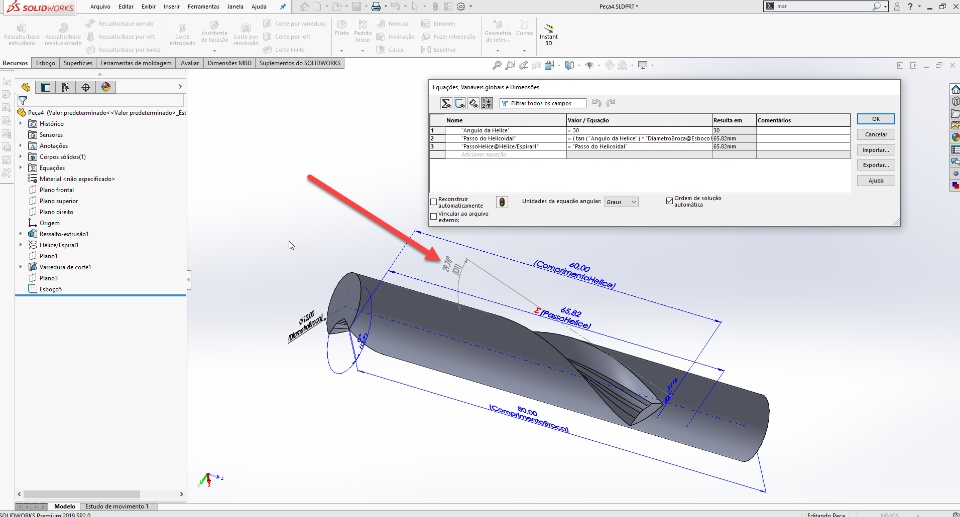Image resolution: width=960 pixels, height=517 pixels.
Task: Expand manager tabs chevron arrow
Action: (x=180, y=87)
